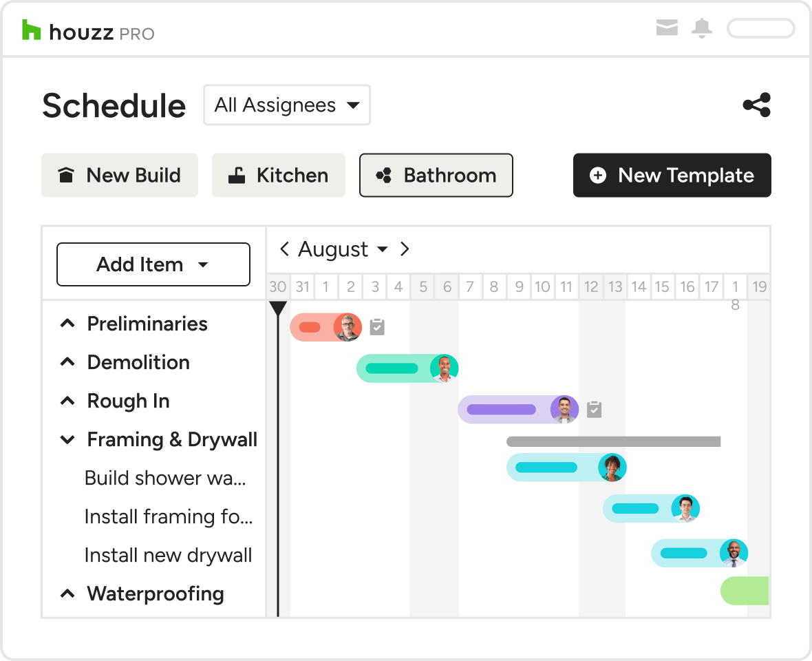812x661 pixels.
Task: Click the assignee avatar on Install new drywall bar
Action: (734, 553)
